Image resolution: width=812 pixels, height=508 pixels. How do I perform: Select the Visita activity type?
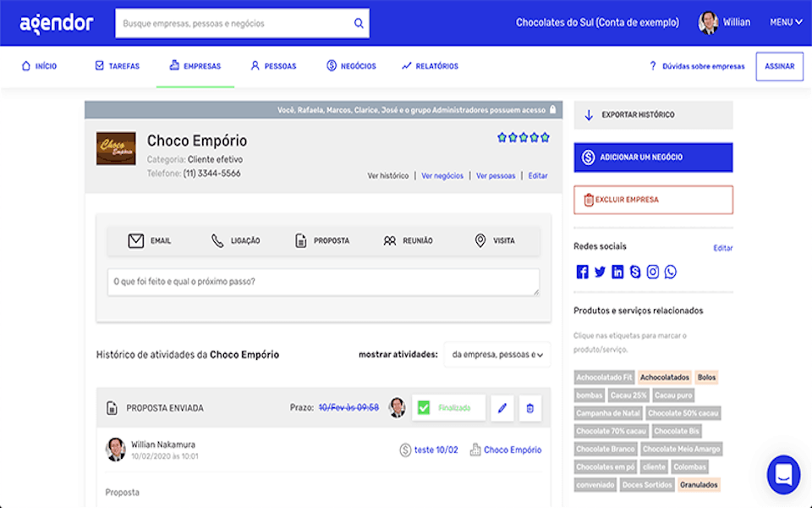click(495, 240)
